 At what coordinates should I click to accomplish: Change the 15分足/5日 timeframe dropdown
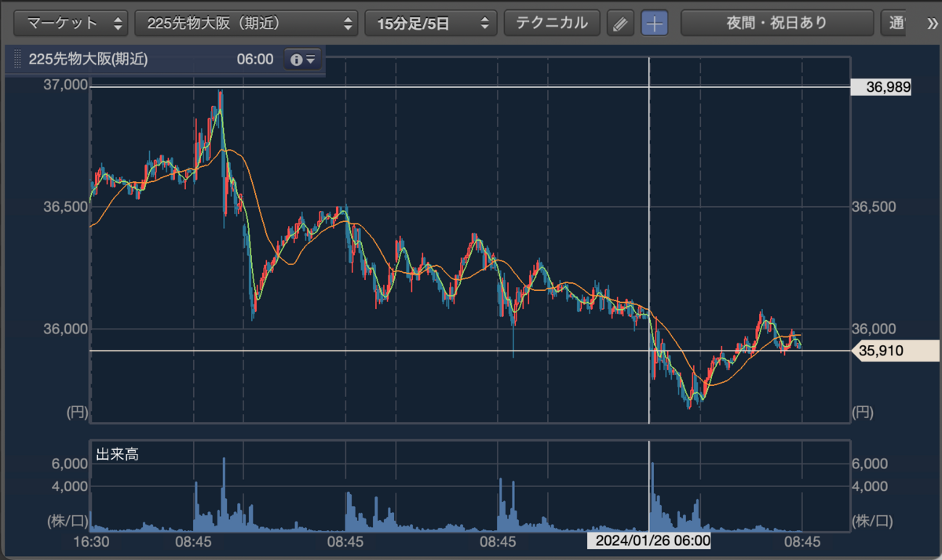click(x=430, y=23)
